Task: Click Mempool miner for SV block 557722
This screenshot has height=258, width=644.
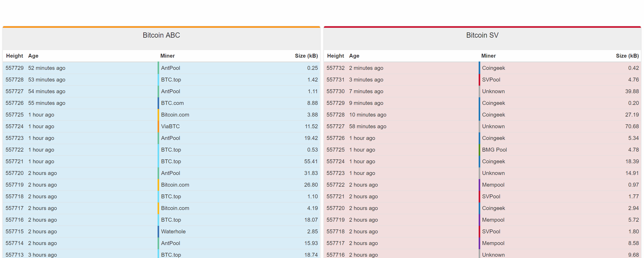Action: [493, 185]
